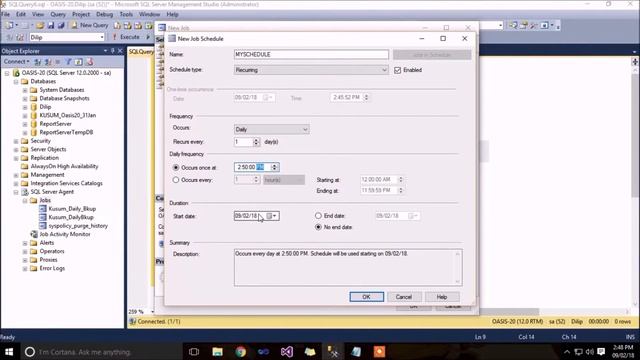Open the Connect dropdown in Object Explorer

click(x=16, y=62)
